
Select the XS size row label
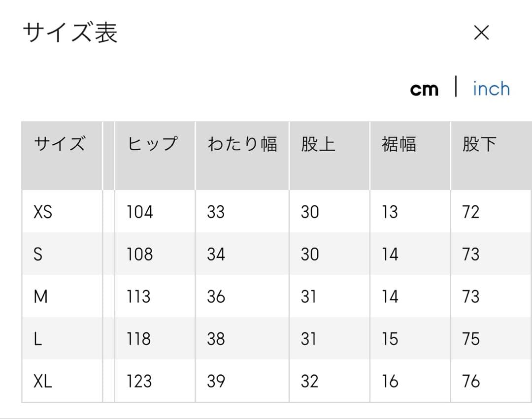click(x=42, y=212)
